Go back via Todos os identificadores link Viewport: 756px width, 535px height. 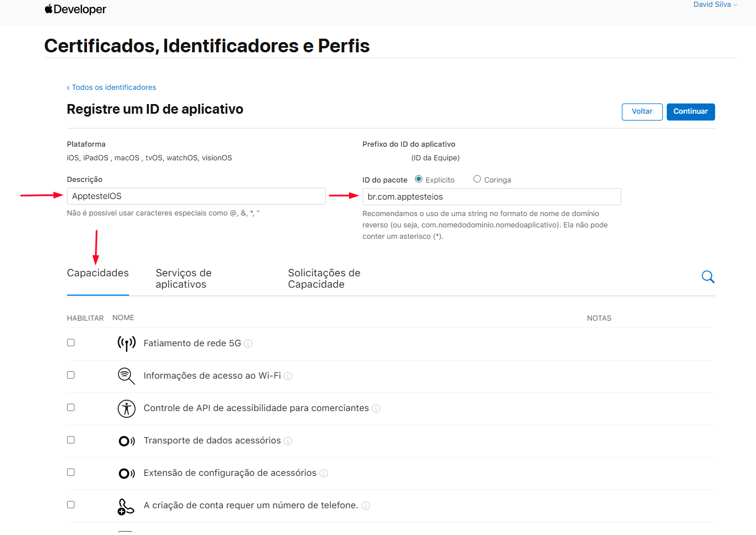click(x=111, y=88)
